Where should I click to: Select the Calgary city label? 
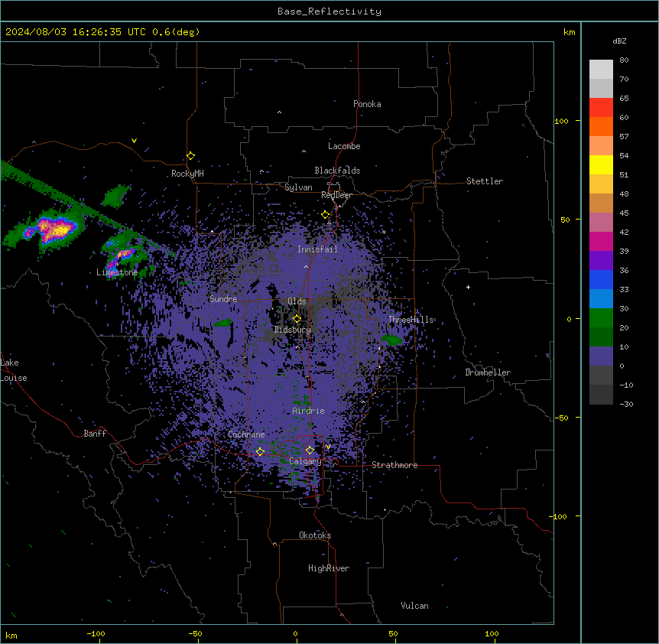[305, 461]
